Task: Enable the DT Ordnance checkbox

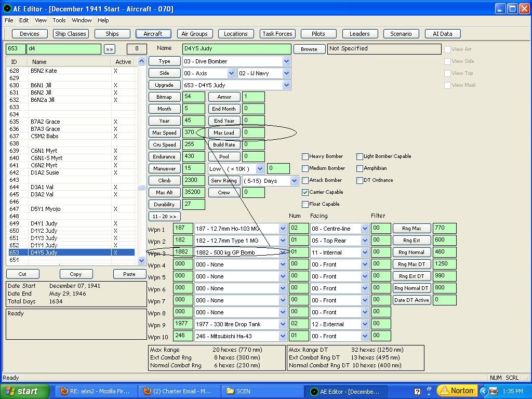Action: (360, 180)
